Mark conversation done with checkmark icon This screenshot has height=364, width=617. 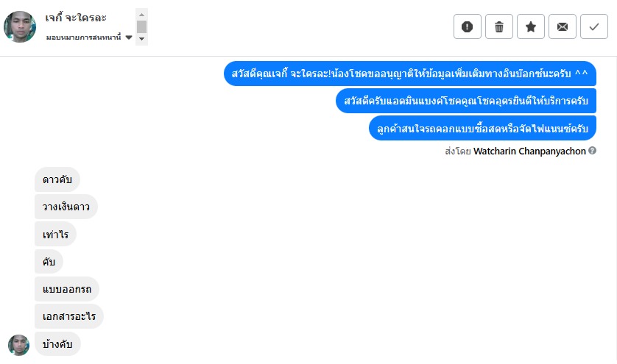593,26
